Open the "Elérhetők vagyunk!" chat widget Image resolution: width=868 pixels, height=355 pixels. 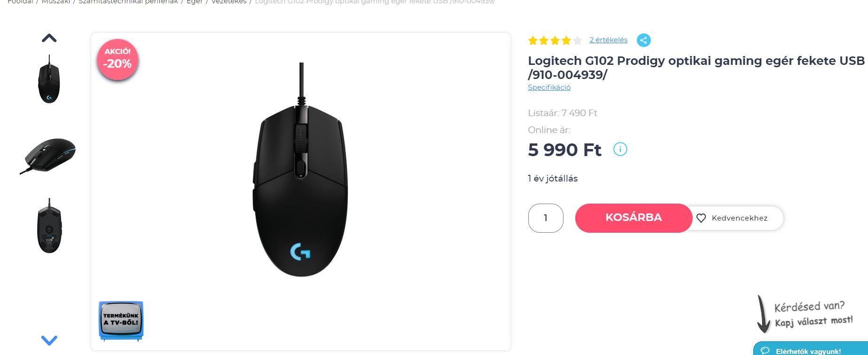808,351
